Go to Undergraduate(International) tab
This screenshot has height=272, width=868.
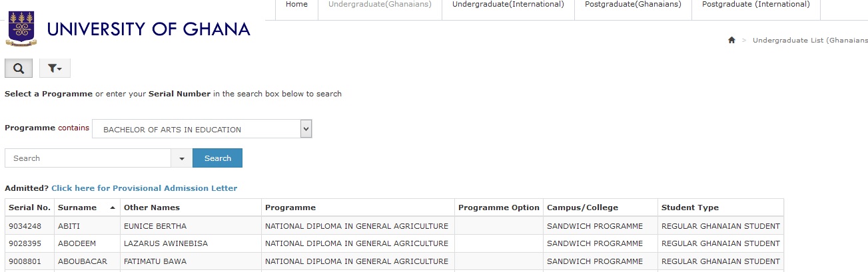(x=508, y=5)
